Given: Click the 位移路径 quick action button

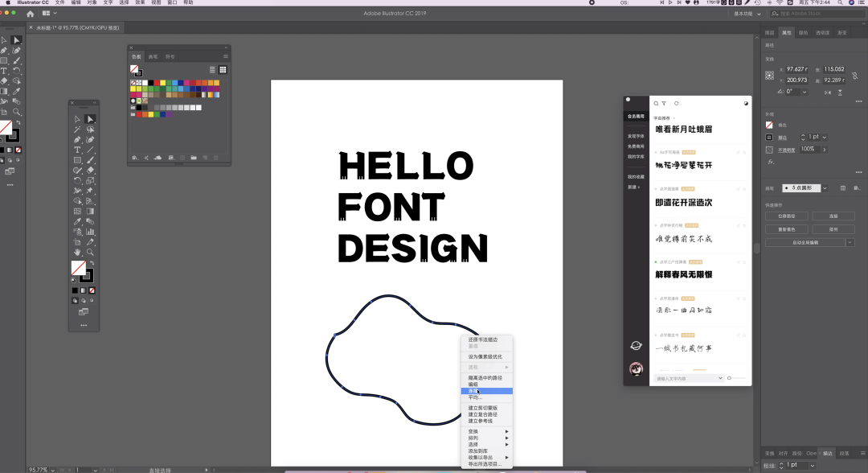Looking at the screenshot, I should [x=785, y=216].
